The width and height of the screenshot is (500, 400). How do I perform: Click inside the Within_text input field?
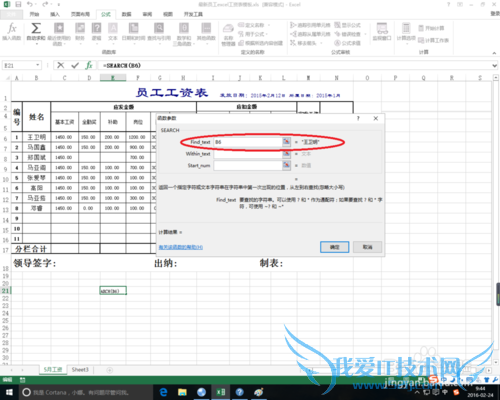coord(248,154)
